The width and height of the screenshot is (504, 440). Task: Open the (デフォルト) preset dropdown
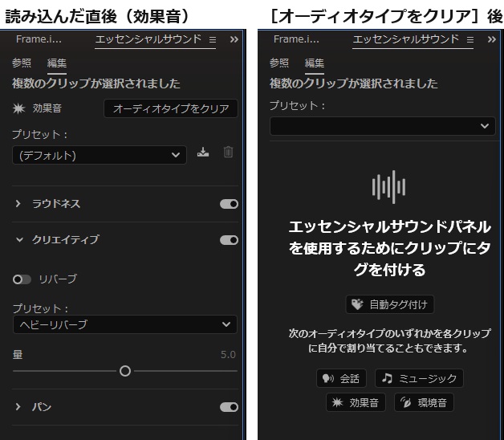[x=100, y=155]
